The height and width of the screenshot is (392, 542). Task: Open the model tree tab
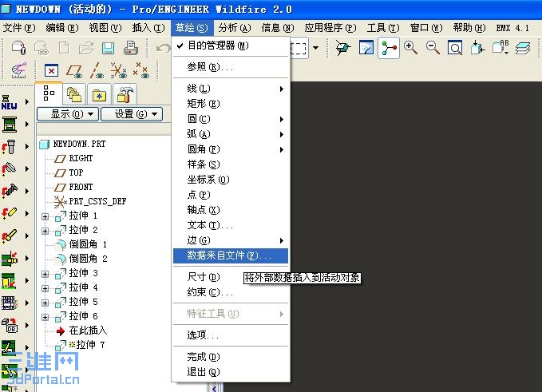pyautogui.click(x=49, y=93)
